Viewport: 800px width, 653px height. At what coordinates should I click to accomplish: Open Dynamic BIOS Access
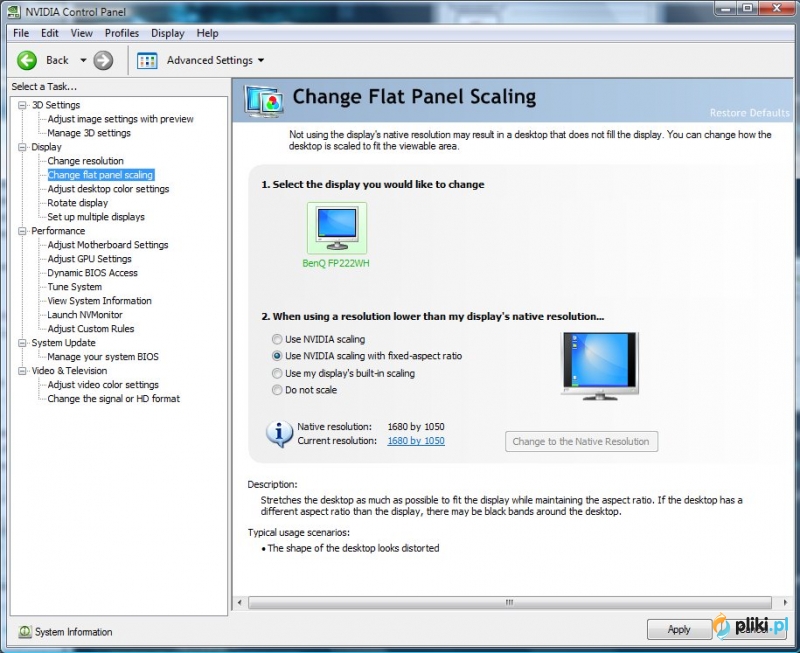[x=92, y=273]
